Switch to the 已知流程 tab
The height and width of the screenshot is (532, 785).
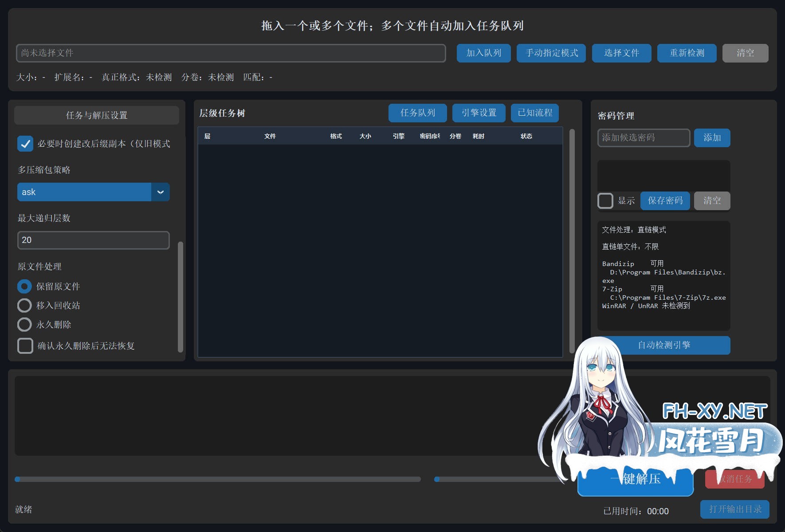click(x=535, y=113)
